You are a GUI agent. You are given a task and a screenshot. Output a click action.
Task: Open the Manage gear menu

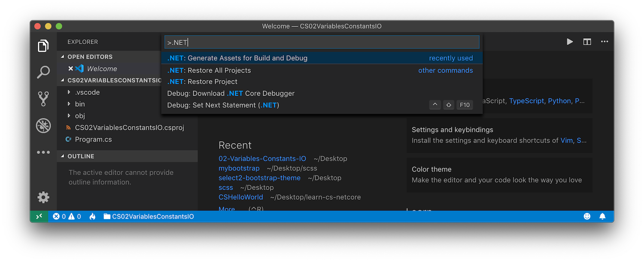(43, 197)
